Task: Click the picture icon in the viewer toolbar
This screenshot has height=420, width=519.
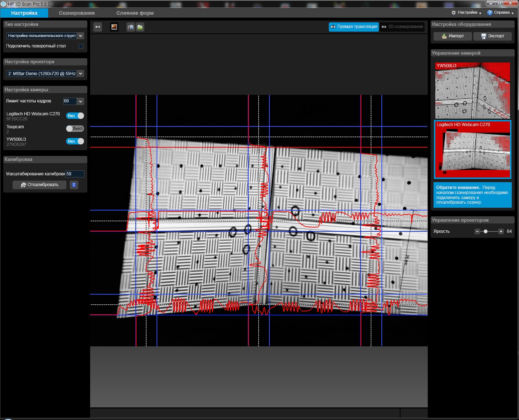Action: [x=114, y=27]
